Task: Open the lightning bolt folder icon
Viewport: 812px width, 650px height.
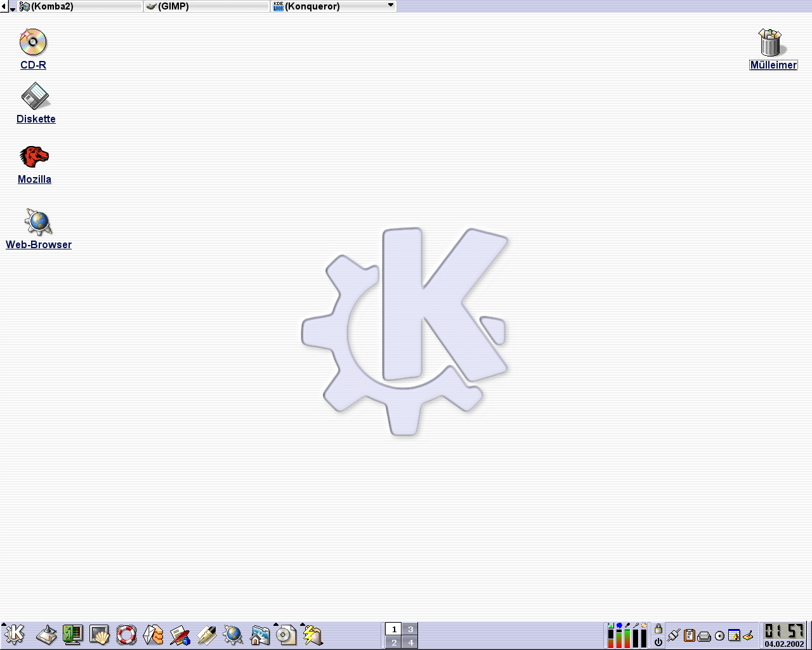Action: (313, 635)
